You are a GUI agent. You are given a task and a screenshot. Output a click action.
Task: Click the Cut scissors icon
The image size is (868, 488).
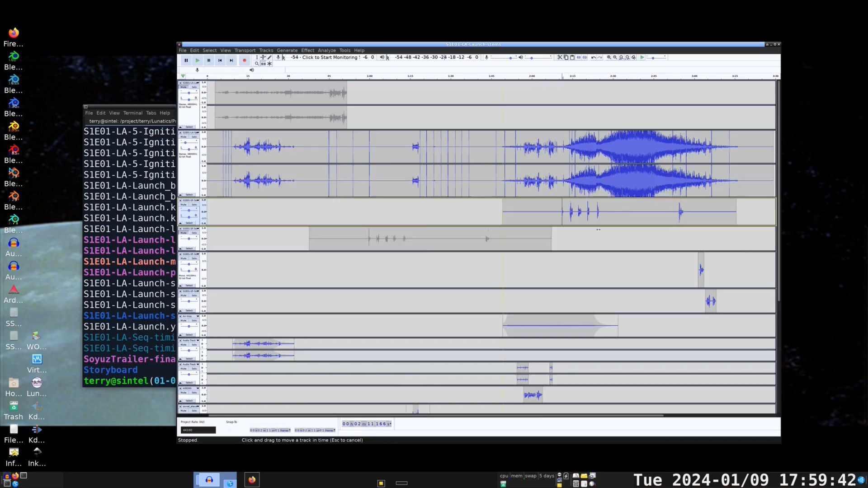(x=560, y=57)
